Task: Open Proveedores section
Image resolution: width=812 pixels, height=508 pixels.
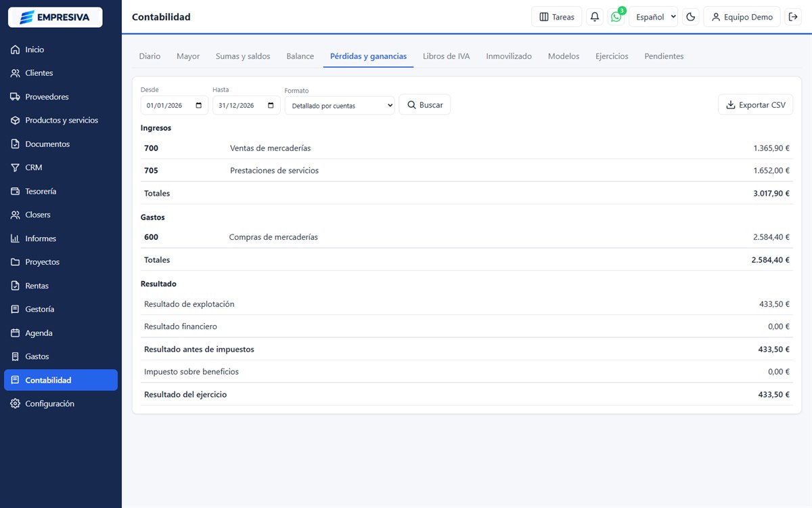Action: click(x=61, y=97)
